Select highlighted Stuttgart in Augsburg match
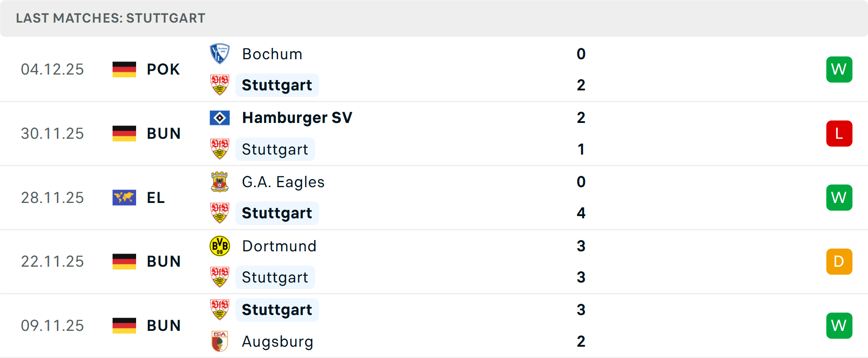This screenshot has height=358, width=868. point(277,310)
